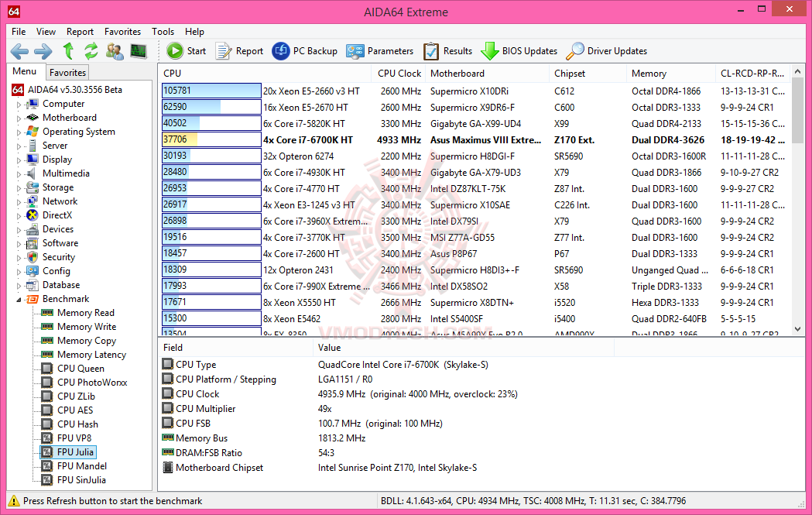Open Parameters from the toolbar

(379, 51)
